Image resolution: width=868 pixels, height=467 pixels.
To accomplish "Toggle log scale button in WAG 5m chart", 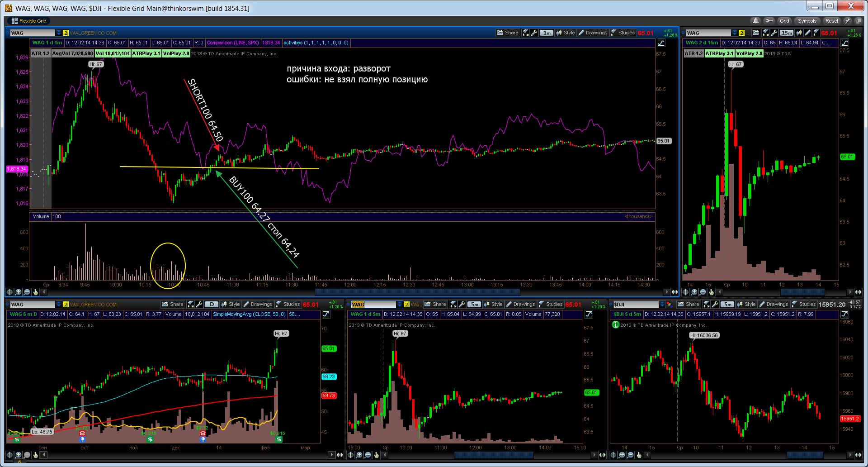I will [589, 315].
